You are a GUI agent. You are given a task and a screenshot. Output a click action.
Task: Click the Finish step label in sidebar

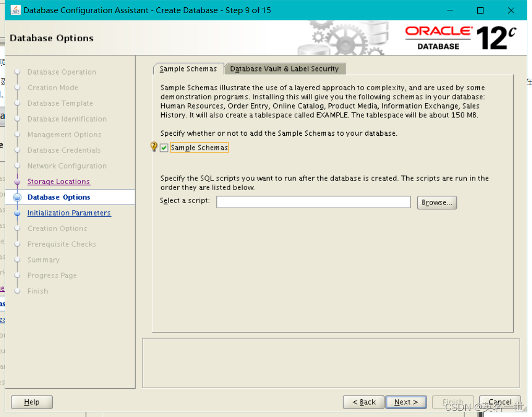(38, 291)
